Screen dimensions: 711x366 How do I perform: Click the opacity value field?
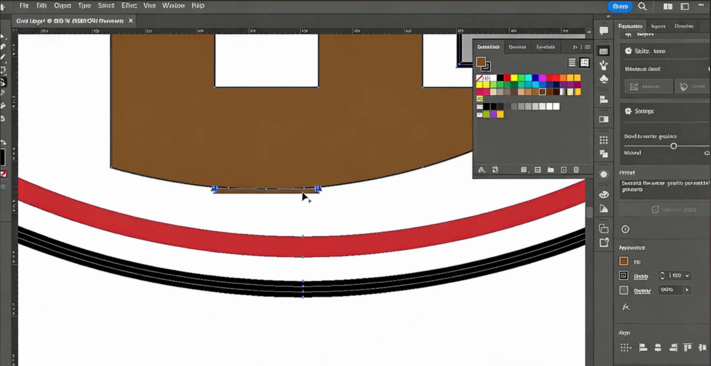point(670,290)
